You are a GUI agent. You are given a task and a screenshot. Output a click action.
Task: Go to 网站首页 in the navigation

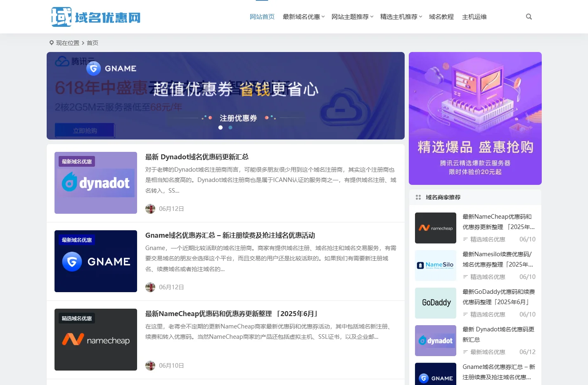pos(262,17)
